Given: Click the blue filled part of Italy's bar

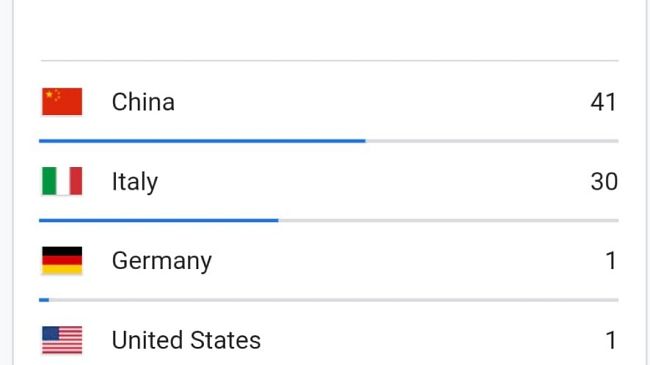Looking at the screenshot, I should tap(159, 221).
